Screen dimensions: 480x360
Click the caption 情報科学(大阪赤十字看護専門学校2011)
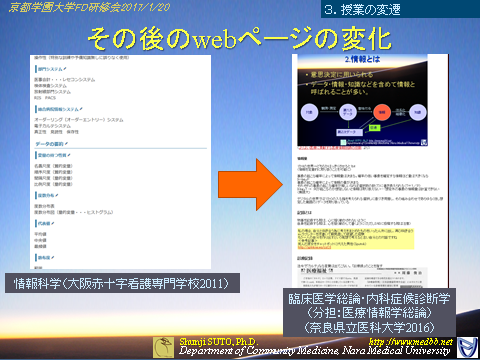point(121,284)
